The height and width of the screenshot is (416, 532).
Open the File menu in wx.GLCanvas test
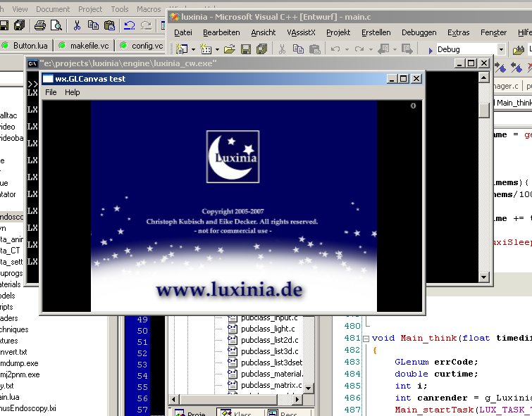(x=51, y=92)
